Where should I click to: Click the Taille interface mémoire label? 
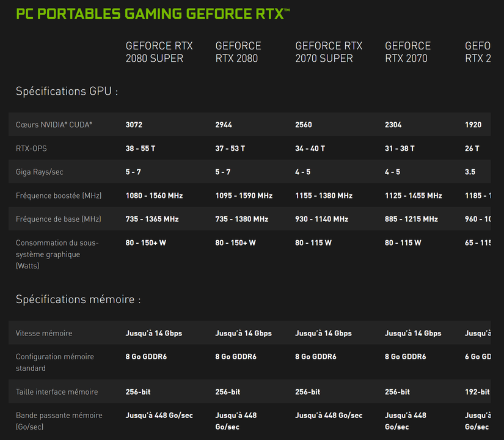[57, 392]
